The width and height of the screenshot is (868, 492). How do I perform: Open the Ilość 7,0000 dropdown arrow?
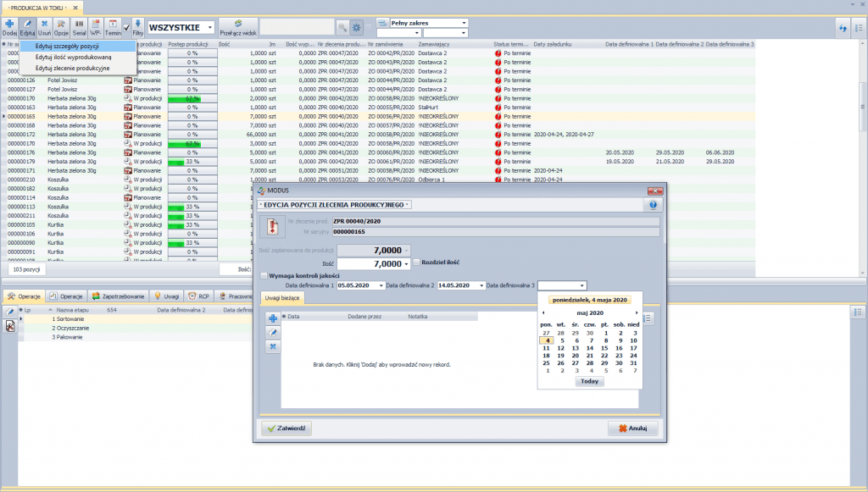(x=406, y=264)
